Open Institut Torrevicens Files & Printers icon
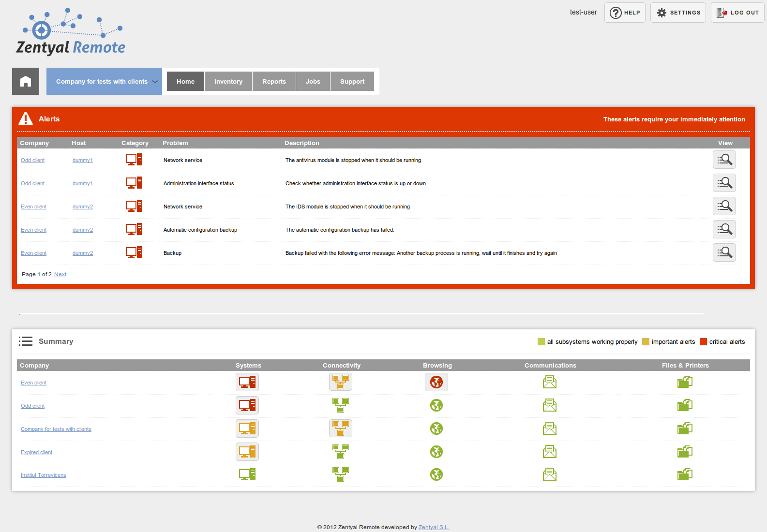Screen dimensions: 767x532 [x=685, y=474]
